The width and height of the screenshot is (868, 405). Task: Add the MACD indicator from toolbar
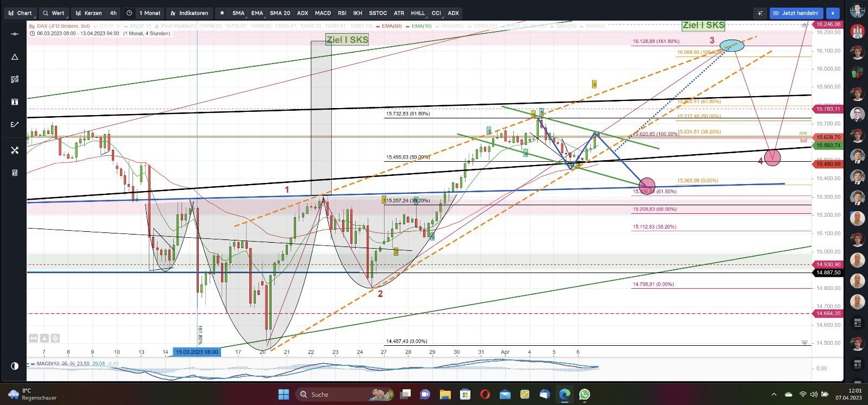point(323,13)
